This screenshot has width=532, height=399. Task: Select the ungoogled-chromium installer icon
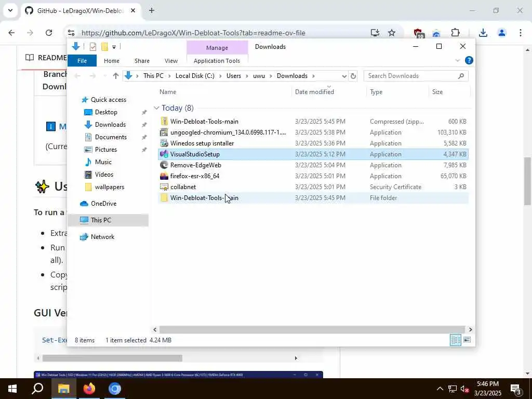[x=164, y=132]
